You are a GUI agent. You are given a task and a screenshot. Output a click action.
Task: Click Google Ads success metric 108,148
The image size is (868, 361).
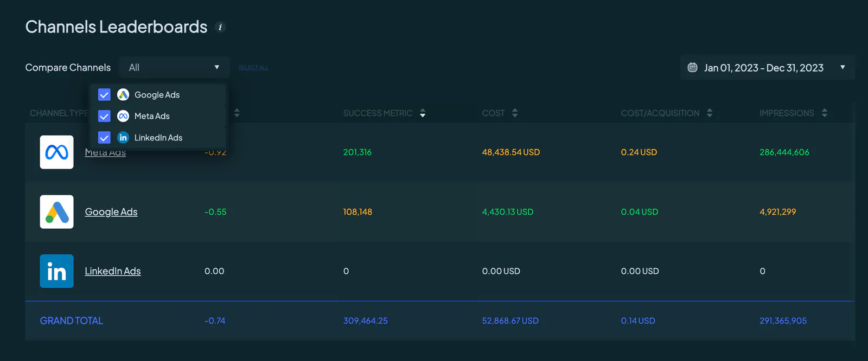[x=358, y=212]
